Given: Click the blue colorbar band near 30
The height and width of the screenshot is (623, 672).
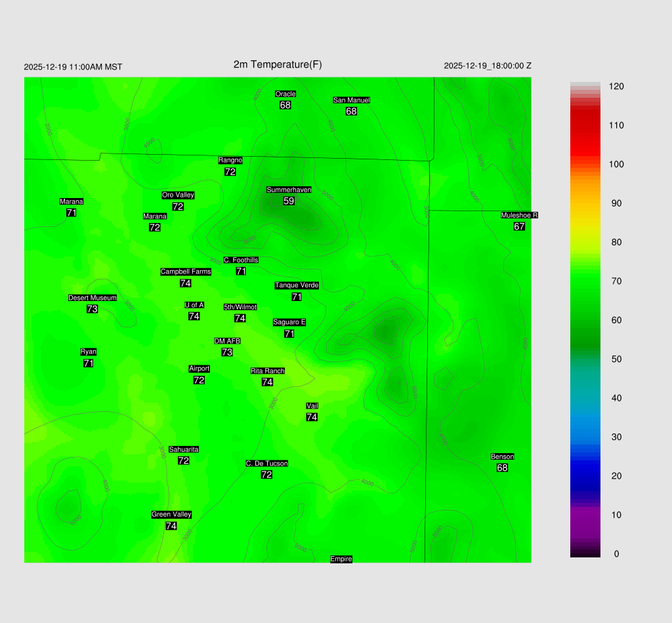Looking at the screenshot, I should point(585,437).
